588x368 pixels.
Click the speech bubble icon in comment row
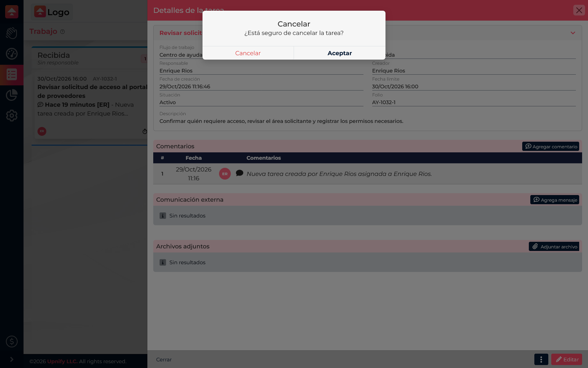(240, 173)
